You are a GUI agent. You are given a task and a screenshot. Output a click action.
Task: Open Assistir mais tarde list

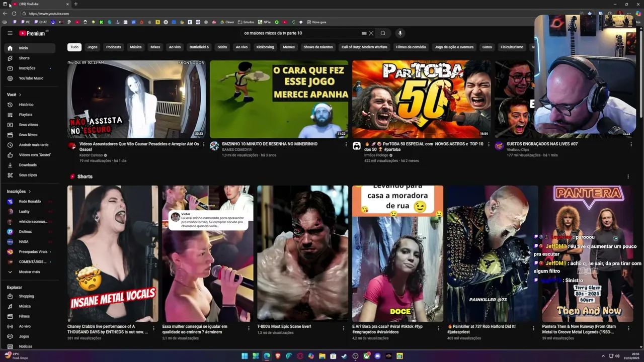[30, 145]
